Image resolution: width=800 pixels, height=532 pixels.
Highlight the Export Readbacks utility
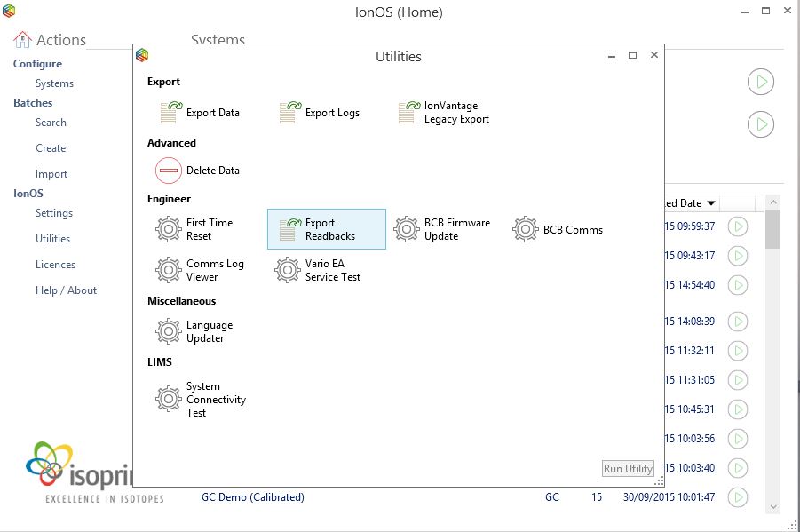click(x=326, y=230)
